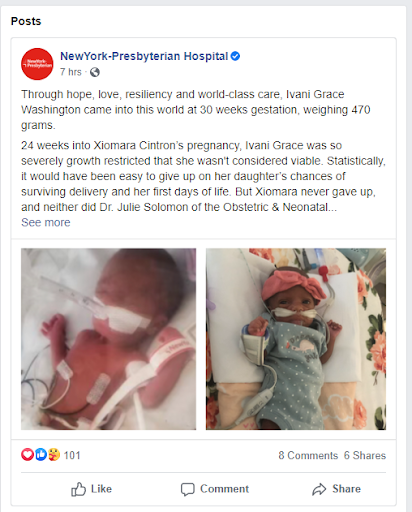The image size is (412, 512).
Task: Like the hospital's post
Action: pos(91,489)
